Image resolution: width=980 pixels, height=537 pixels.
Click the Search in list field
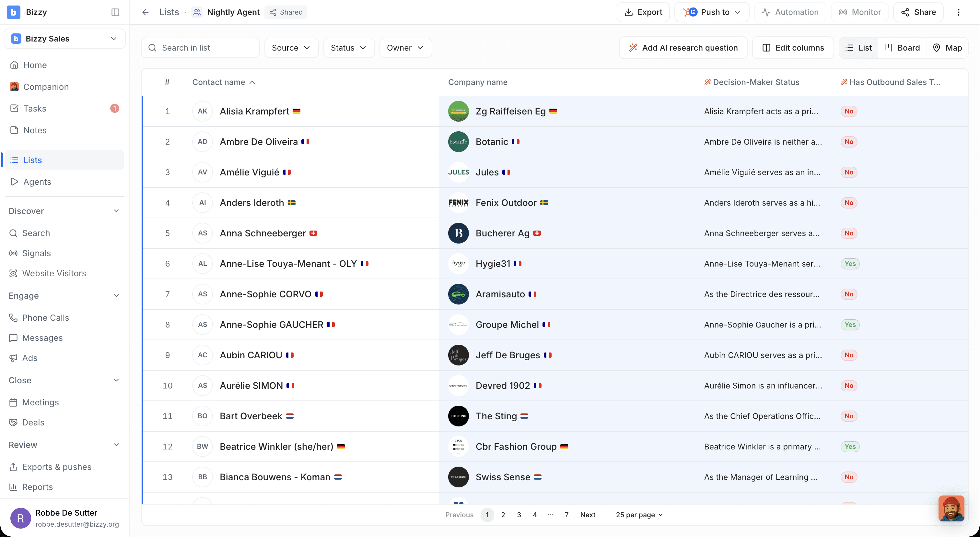[201, 48]
